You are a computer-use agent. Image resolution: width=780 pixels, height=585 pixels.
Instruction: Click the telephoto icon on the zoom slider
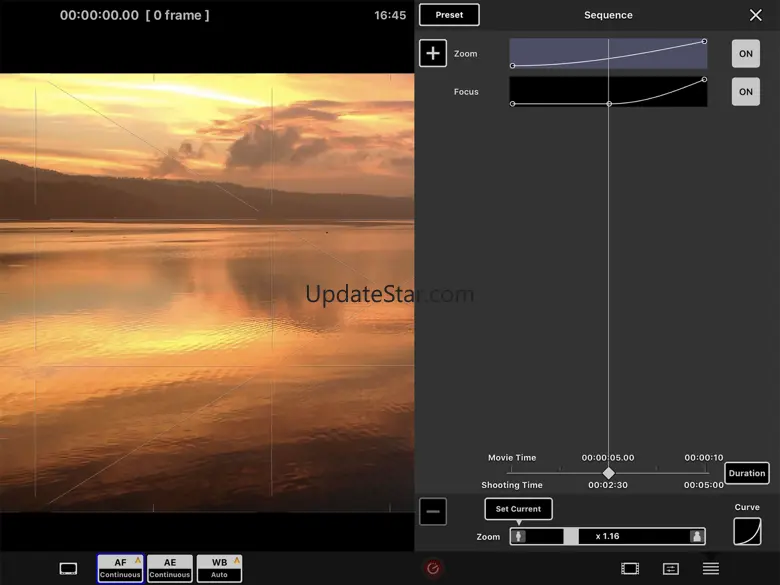click(696, 536)
